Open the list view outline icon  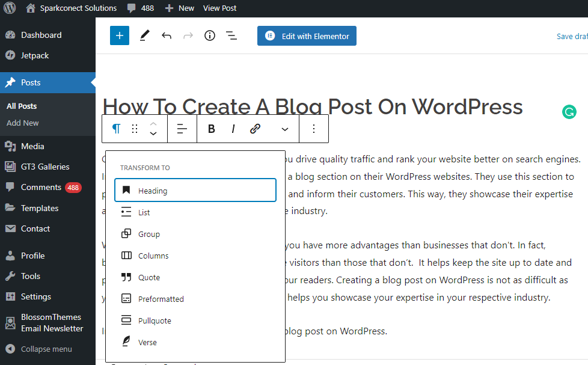coord(231,35)
